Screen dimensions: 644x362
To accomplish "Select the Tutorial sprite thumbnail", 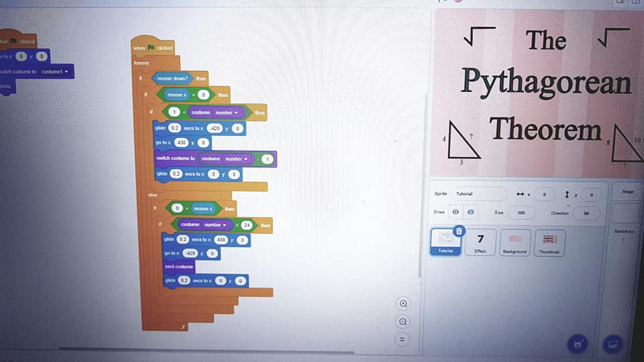I will [445, 242].
